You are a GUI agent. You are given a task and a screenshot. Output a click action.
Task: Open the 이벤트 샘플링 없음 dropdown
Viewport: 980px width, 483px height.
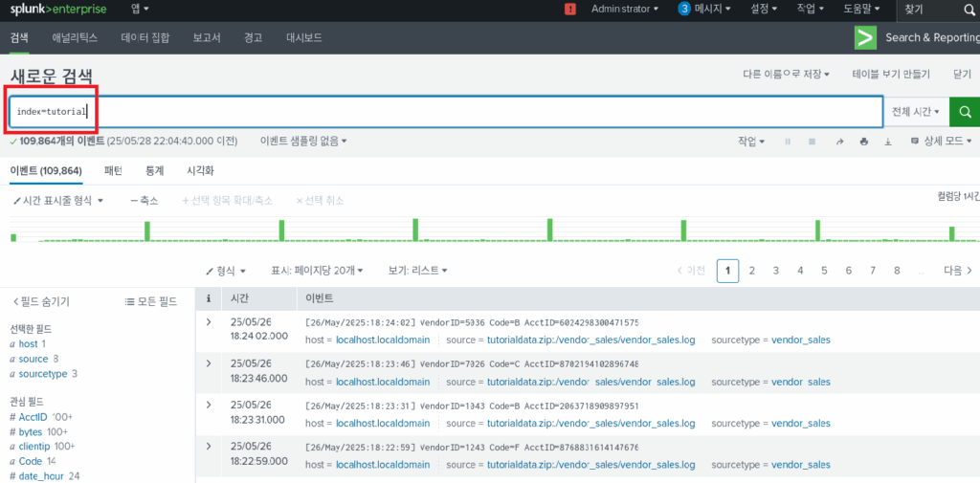click(x=303, y=142)
